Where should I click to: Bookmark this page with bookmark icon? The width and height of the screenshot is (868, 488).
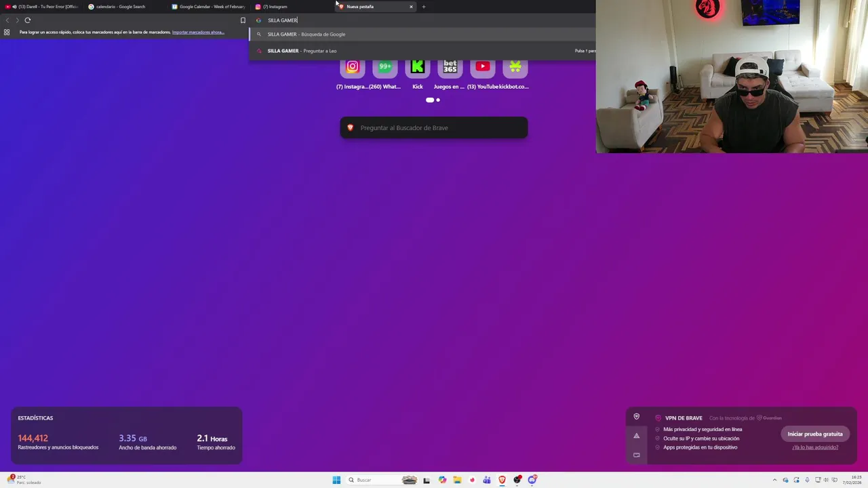click(243, 20)
